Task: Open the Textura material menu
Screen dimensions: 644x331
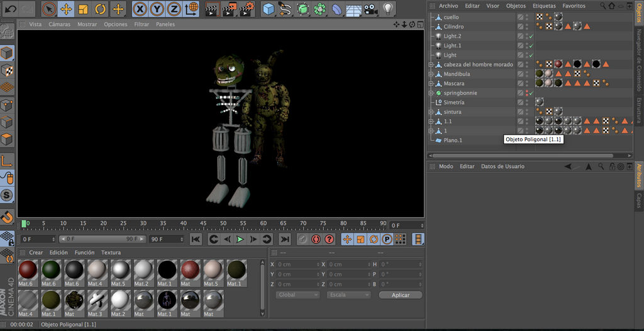Action: pyautogui.click(x=111, y=252)
